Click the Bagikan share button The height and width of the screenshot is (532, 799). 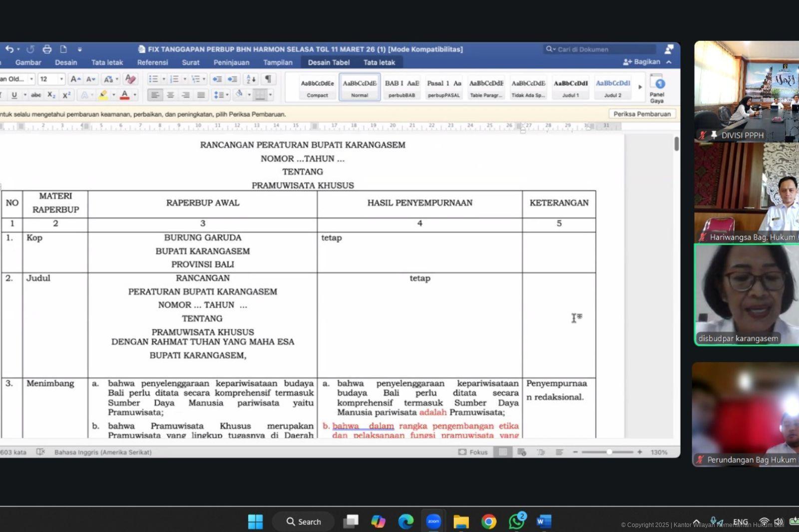tap(642, 62)
